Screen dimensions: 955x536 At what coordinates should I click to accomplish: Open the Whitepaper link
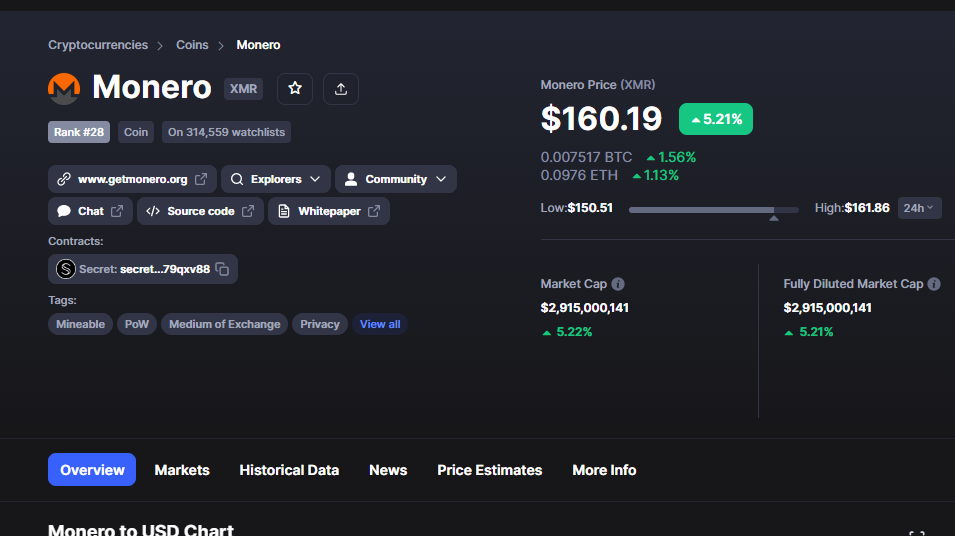[x=329, y=211]
